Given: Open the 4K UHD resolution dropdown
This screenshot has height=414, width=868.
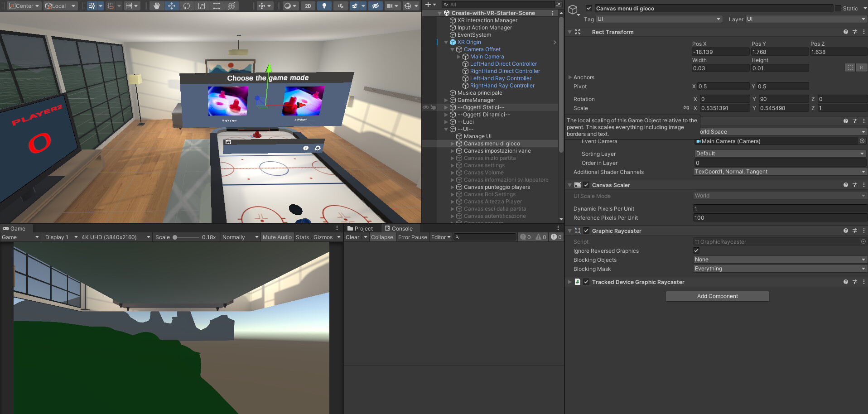Looking at the screenshot, I should click(116, 237).
